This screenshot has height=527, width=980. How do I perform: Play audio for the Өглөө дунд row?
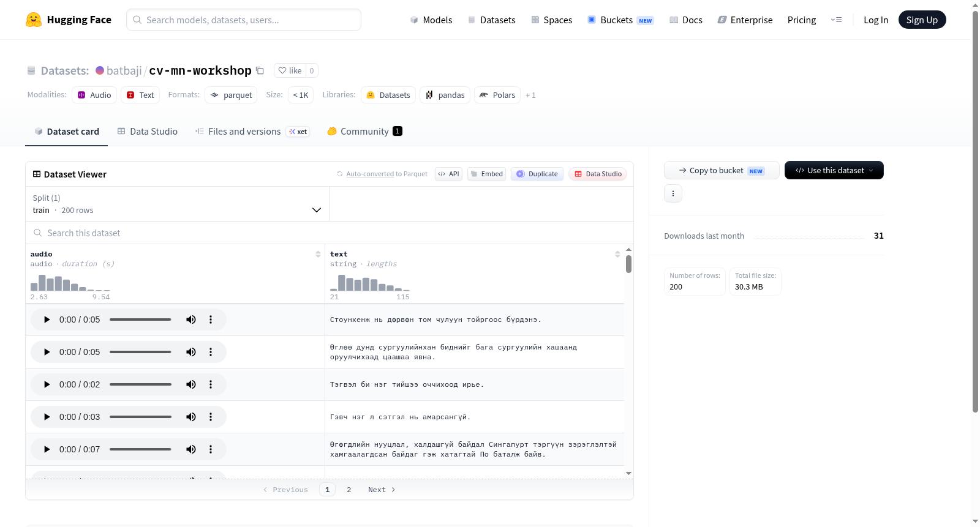(x=47, y=352)
